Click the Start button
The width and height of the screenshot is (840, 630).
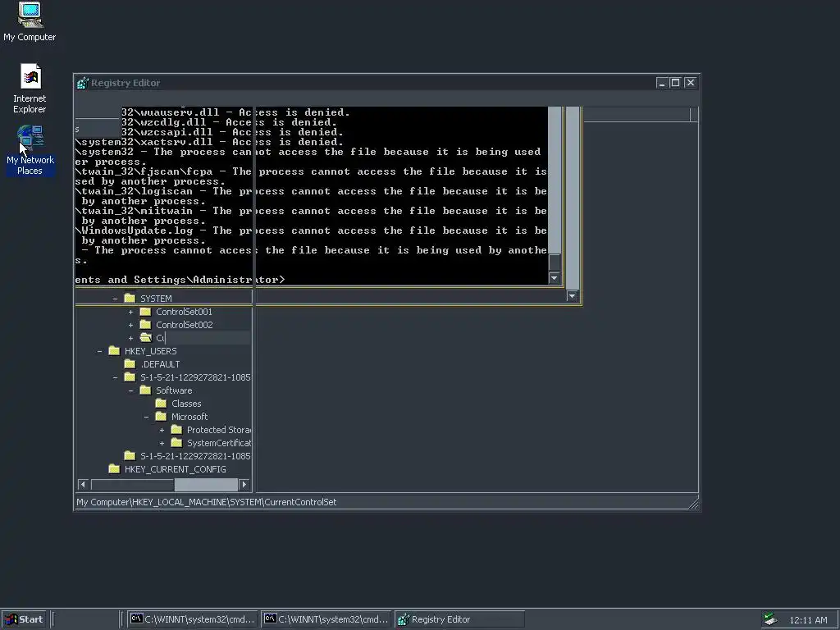[x=24, y=619]
